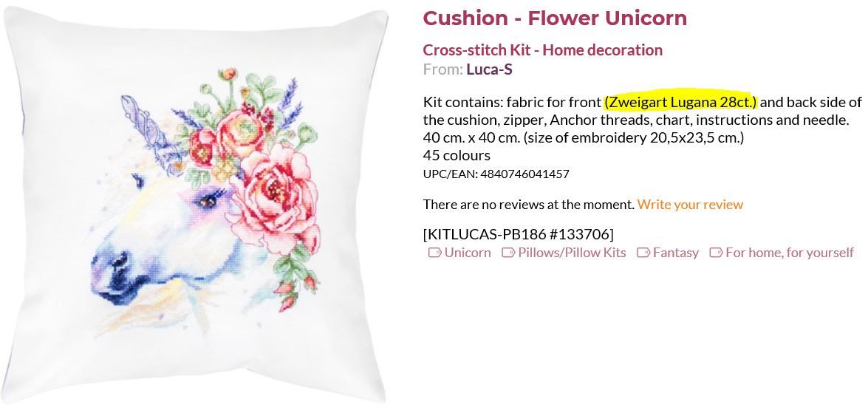
Task: Click the 45 colours text
Action: (x=457, y=155)
